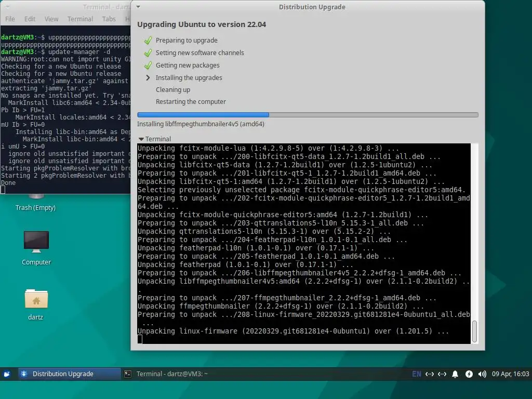Click the checkmark beside Getting new packages

click(x=148, y=65)
